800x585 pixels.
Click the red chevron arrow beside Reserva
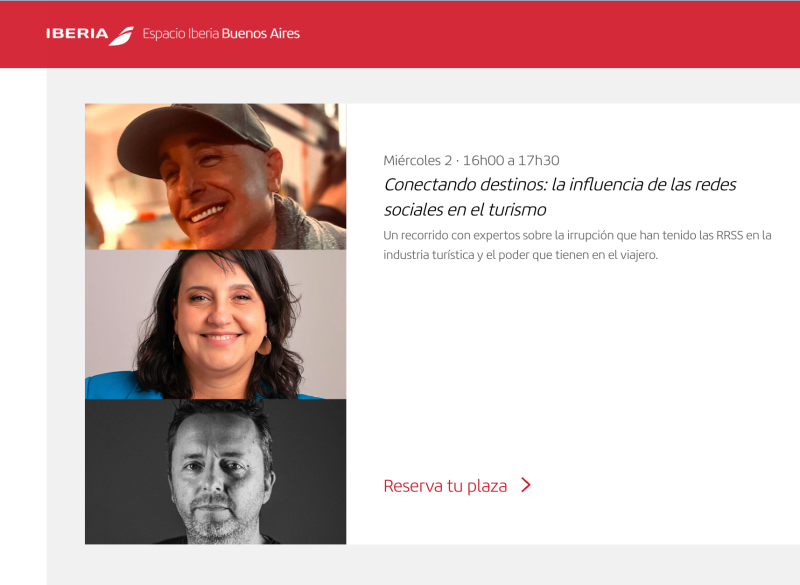[x=526, y=485]
